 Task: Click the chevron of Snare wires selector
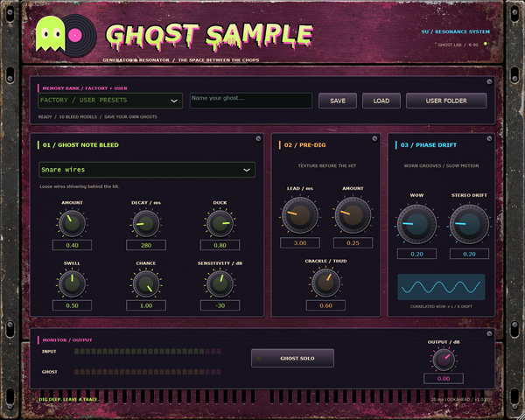pos(247,170)
